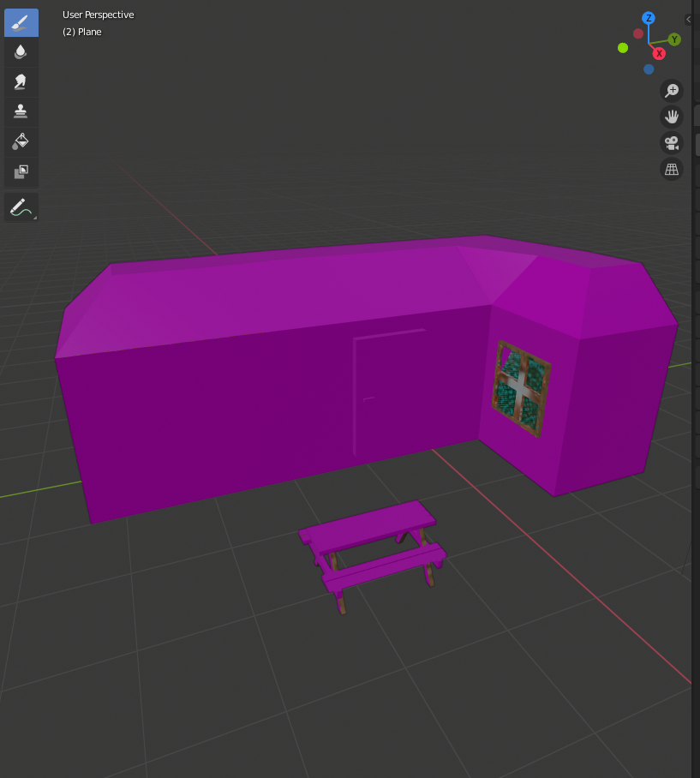Select the Fill bucket tool

pyautogui.click(x=21, y=141)
